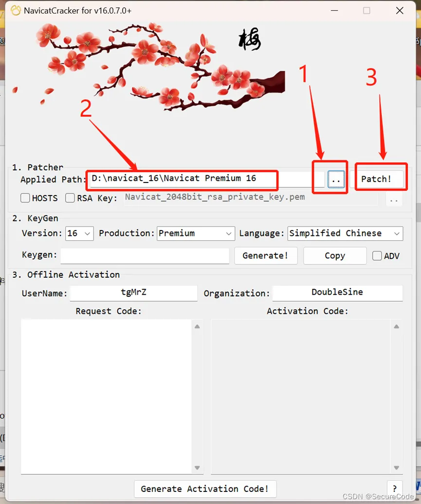421x504 pixels.
Task: Click Generate Activation Code! button
Action: click(x=205, y=489)
